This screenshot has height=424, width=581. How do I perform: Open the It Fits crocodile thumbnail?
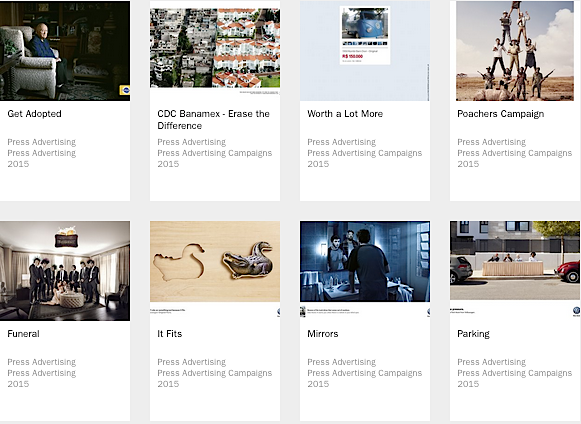pyautogui.click(x=215, y=269)
